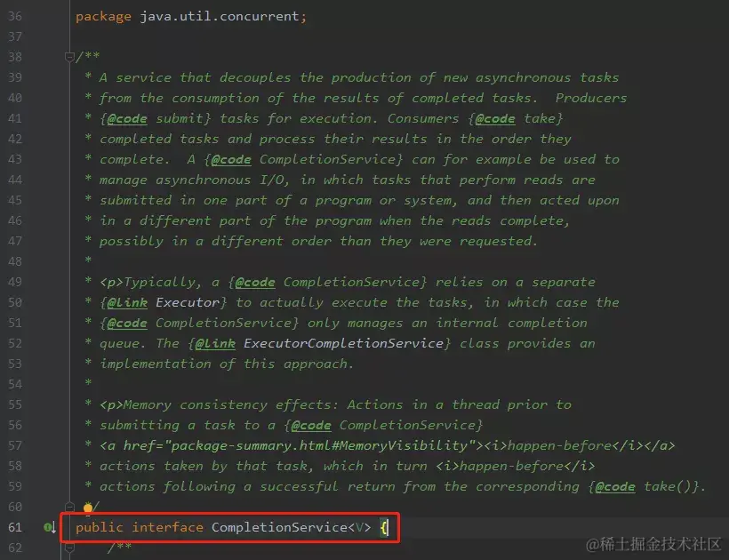This screenshot has height=560, width=729.
Task: Click the word 'Producers' on line 40
Action: coord(591,98)
